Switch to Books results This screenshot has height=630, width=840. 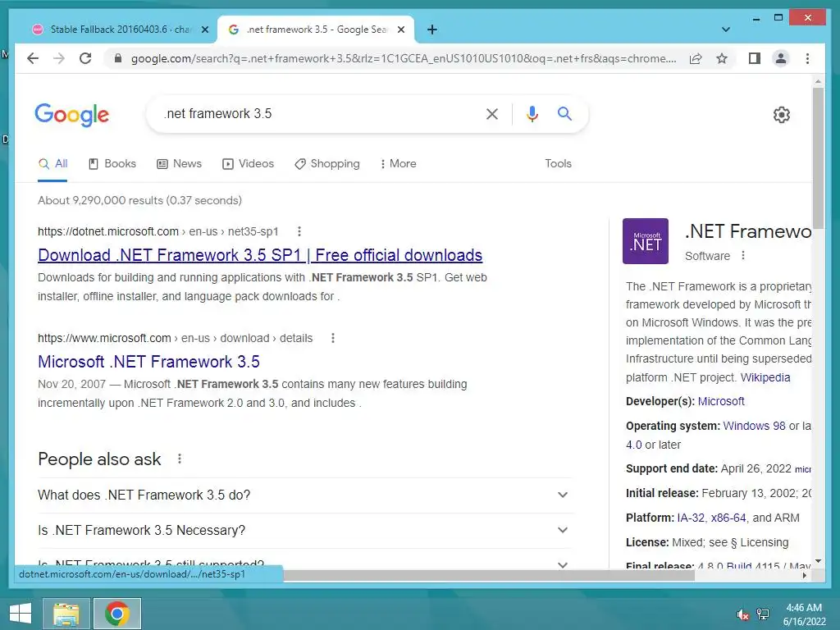[112, 164]
